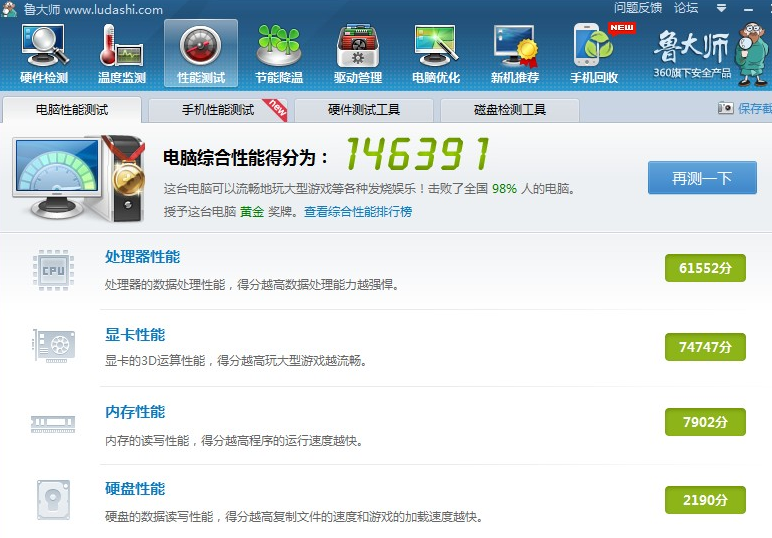This screenshot has height=538, width=772.
Task: Open the title bar dropdown menu arrow
Action: point(721,8)
